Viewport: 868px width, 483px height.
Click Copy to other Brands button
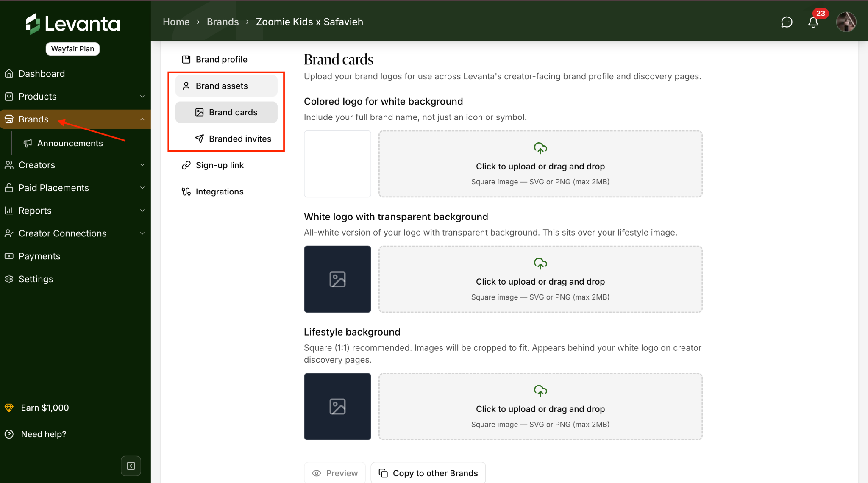428,473
